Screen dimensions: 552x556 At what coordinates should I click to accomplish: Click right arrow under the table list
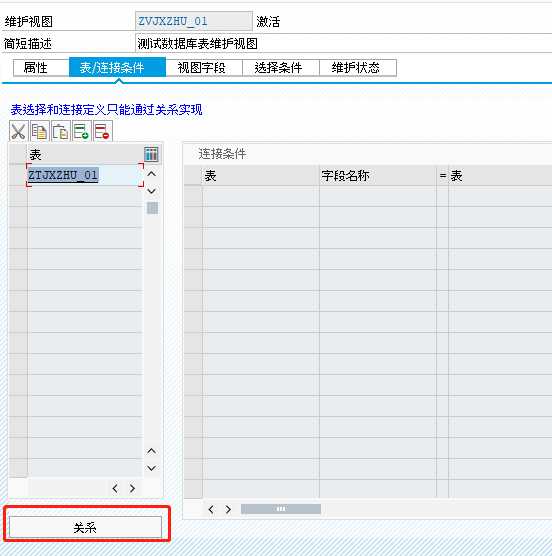pos(132,488)
